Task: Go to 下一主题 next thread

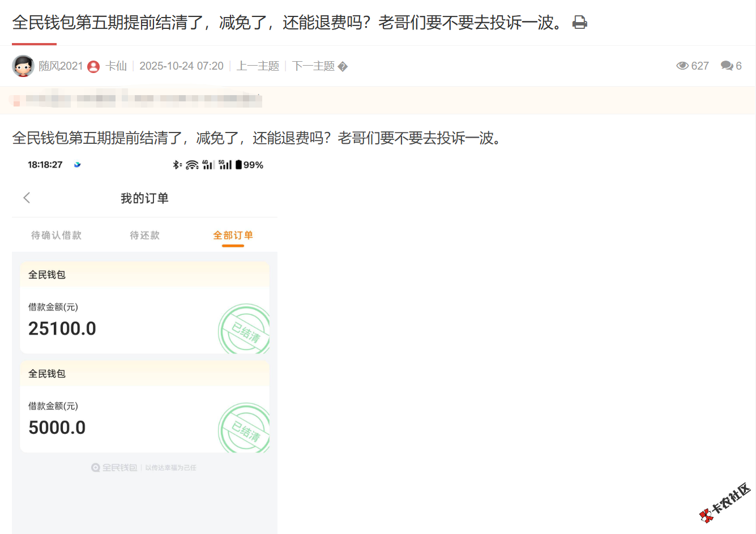Action: 314,66
